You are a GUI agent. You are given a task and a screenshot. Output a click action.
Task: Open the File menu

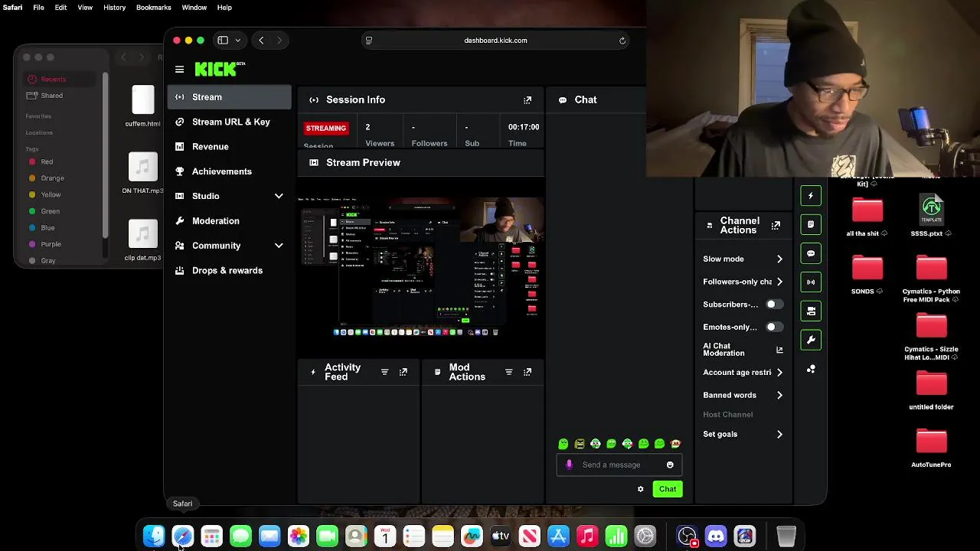[38, 7]
